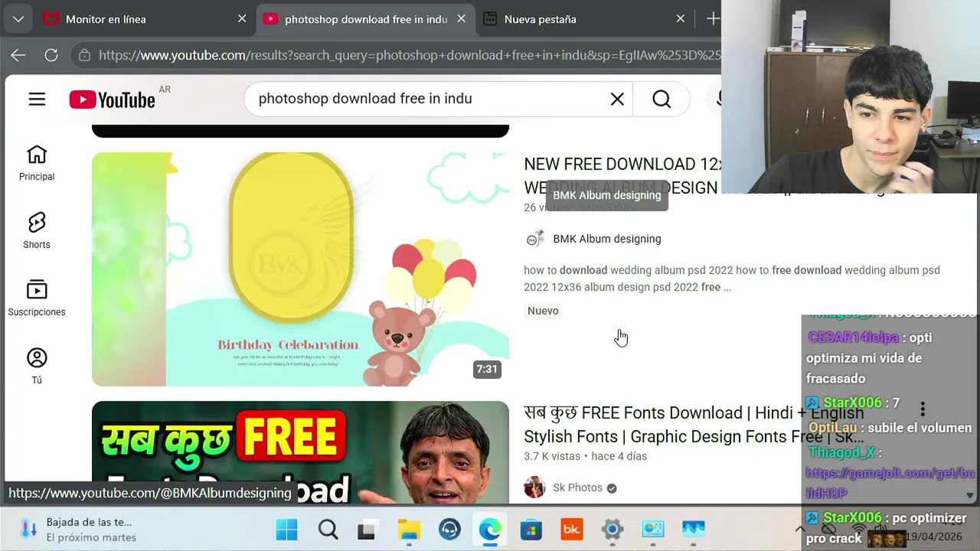Open Microsoft Store from the taskbar
This screenshot has height=551, width=980.
click(531, 530)
